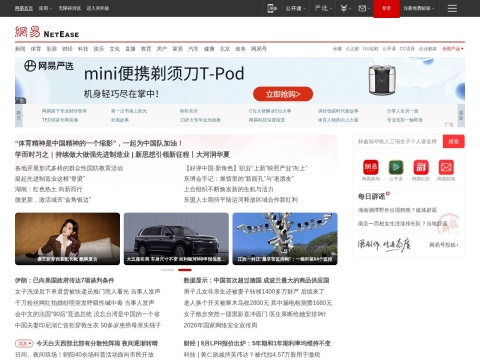Open the 体育 navigation item
Screen dimensions: 480x360
tap(36, 49)
